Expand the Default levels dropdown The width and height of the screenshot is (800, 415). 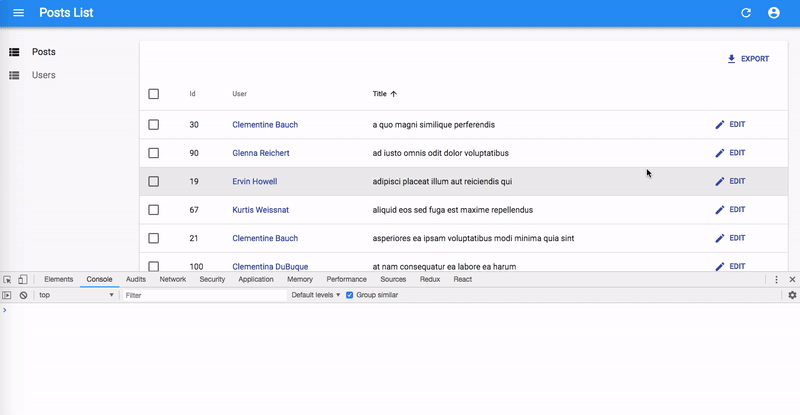315,295
